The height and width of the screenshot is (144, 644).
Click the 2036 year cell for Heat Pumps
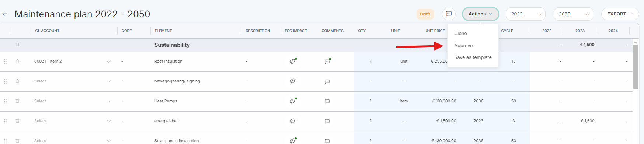478,101
